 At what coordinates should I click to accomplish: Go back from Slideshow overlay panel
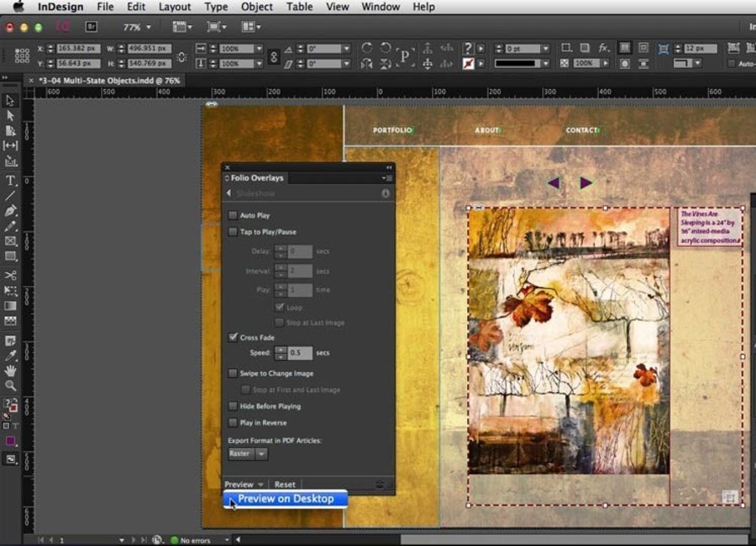point(228,193)
